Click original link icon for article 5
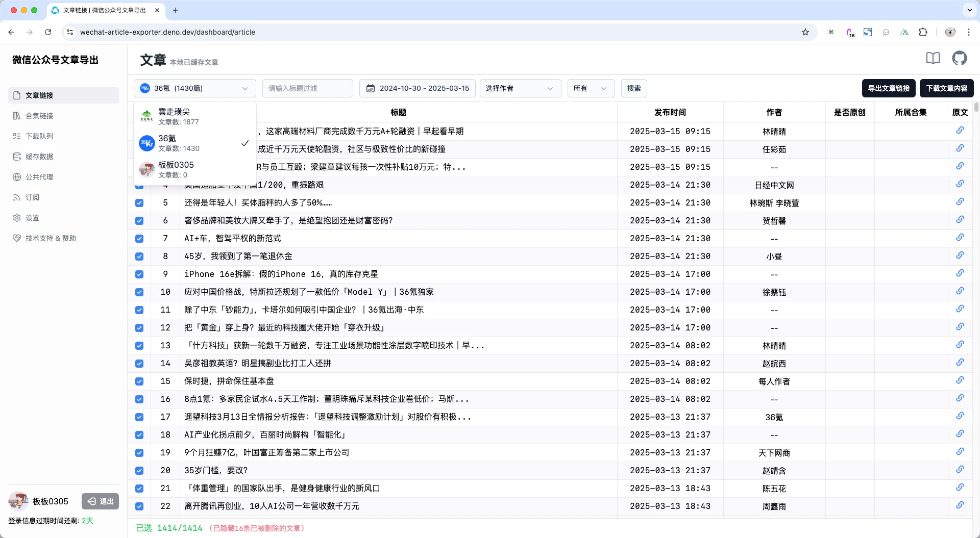 pos(960,202)
